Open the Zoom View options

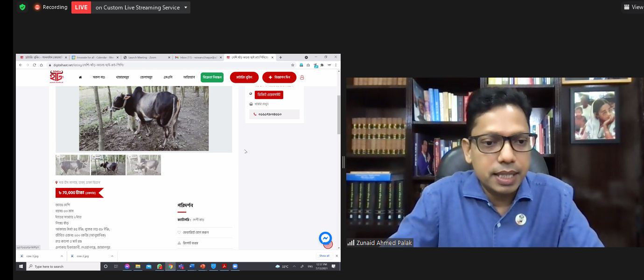coord(634,7)
